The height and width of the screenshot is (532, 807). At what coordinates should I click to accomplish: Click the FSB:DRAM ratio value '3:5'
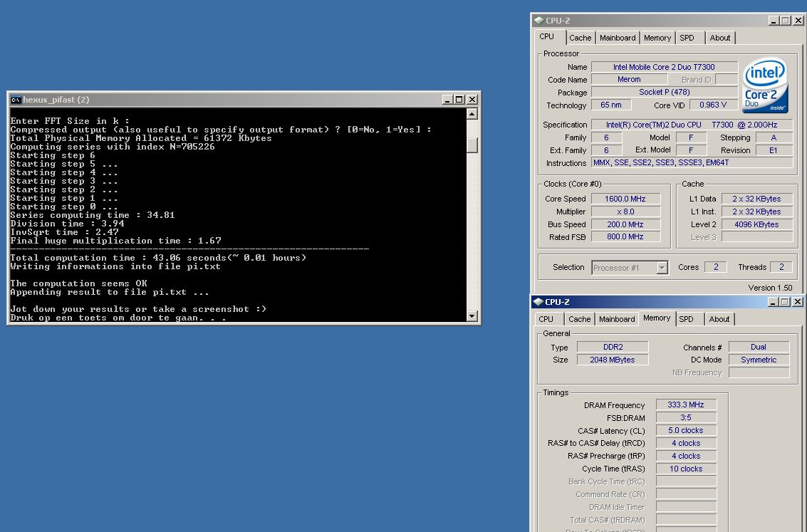click(x=686, y=418)
